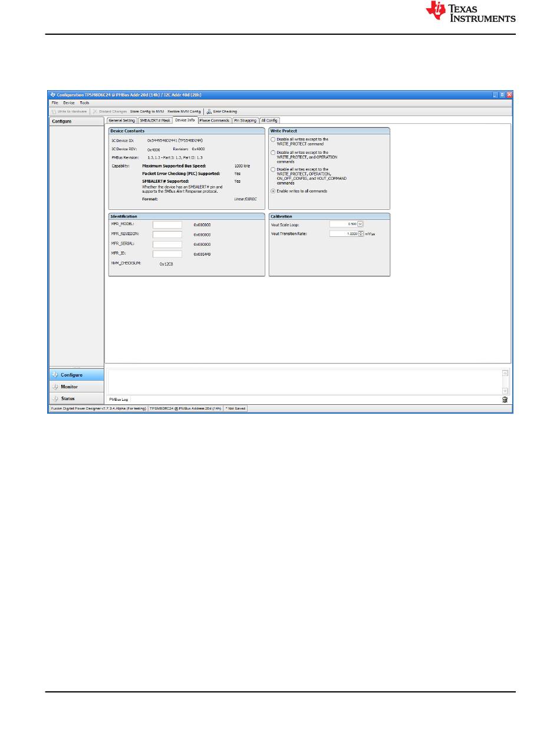Click Discard Changes toolbar button
The width and height of the screenshot is (560, 729).
(x=110, y=111)
